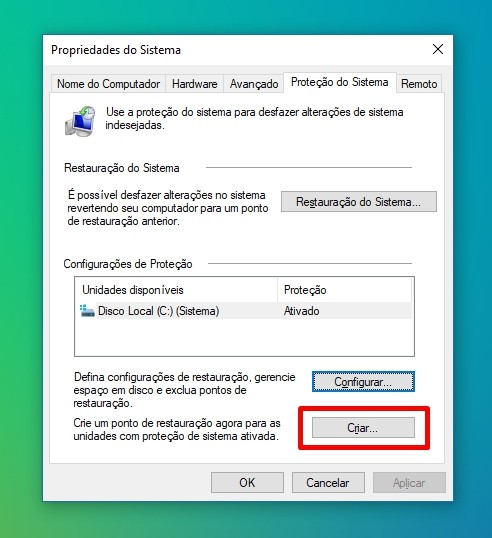The height and width of the screenshot is (538, 492).
Task: Select Proteção do Sistema tab
Action: point(340,82)
